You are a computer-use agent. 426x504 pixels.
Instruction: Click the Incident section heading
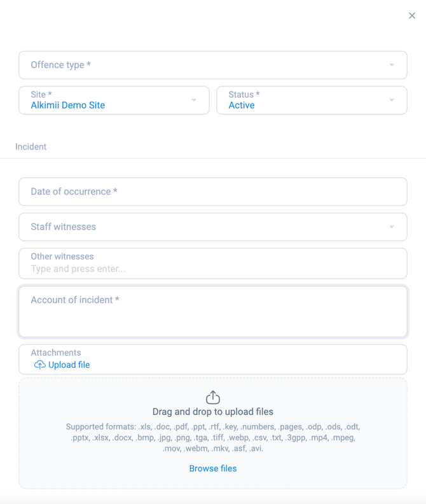point(31,146)
